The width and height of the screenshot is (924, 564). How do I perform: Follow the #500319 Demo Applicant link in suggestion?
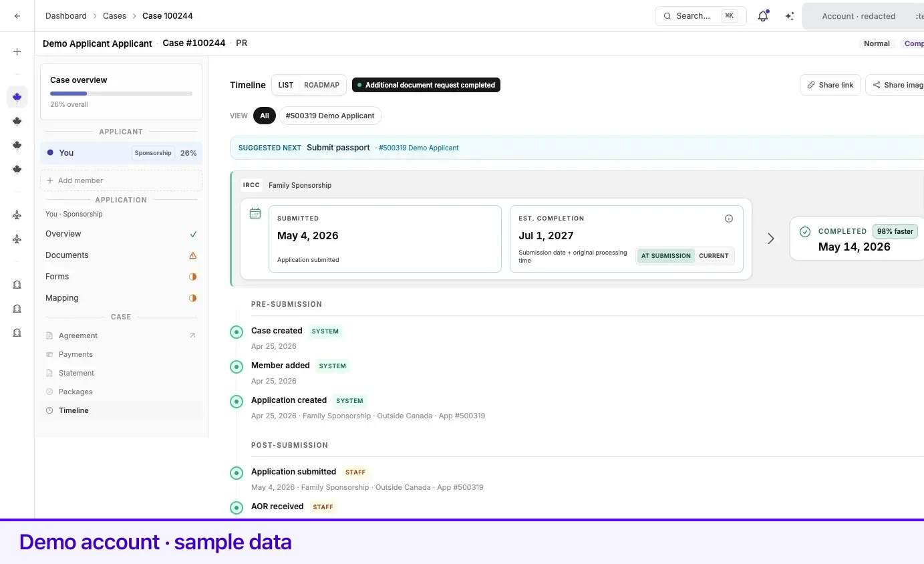[419, 148]
